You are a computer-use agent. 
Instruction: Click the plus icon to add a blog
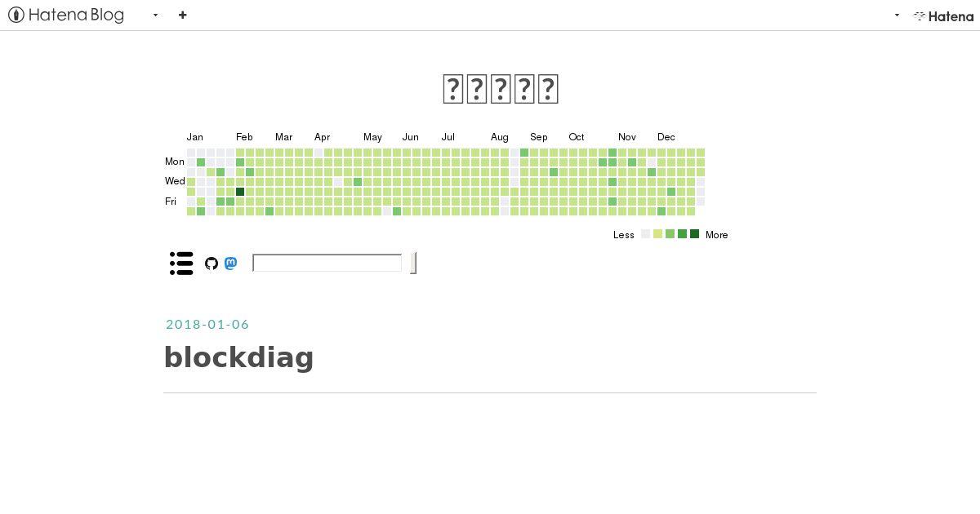click(183, 15)
